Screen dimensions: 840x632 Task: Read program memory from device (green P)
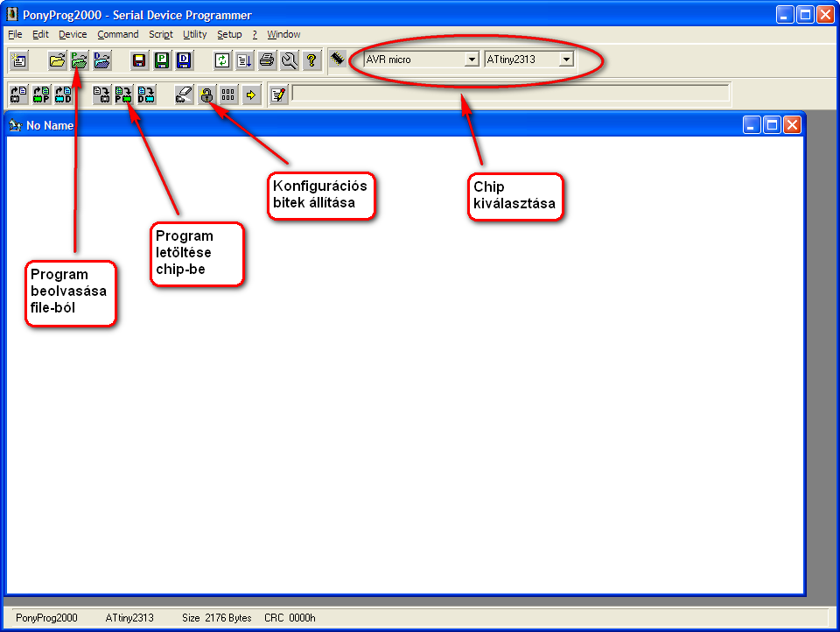(42, 95)
